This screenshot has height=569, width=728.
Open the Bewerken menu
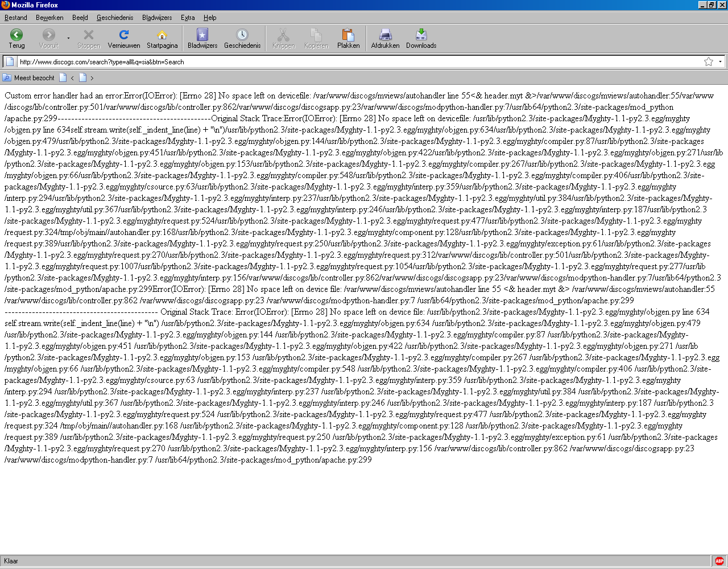click(49, 18)
